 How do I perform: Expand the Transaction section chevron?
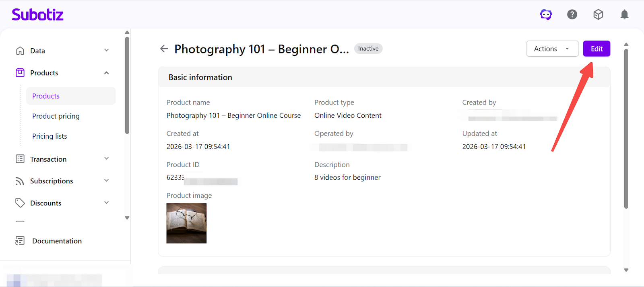click(x=107, y=158)
